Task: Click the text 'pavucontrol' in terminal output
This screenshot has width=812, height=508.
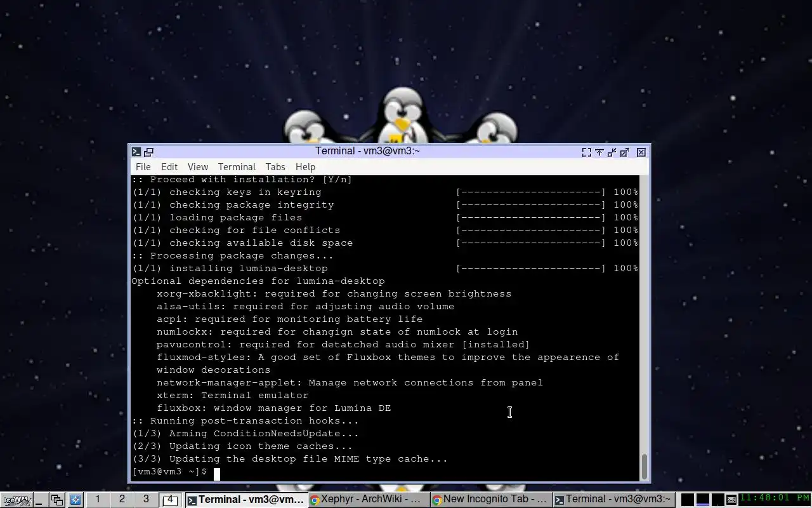Action: [192, 345]
